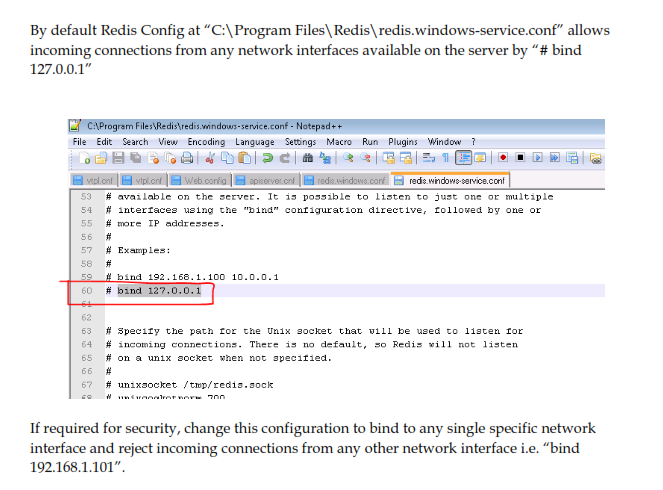This screenshot has width=663, height=490.
Task: Click the Close document toolbar icon
Action: [153, 158]
